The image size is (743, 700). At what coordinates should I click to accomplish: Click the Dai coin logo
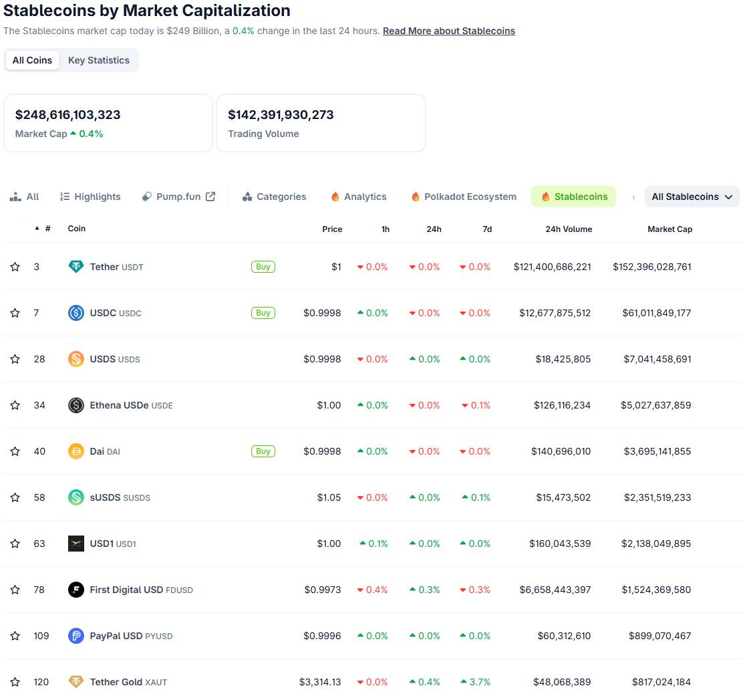76,451
